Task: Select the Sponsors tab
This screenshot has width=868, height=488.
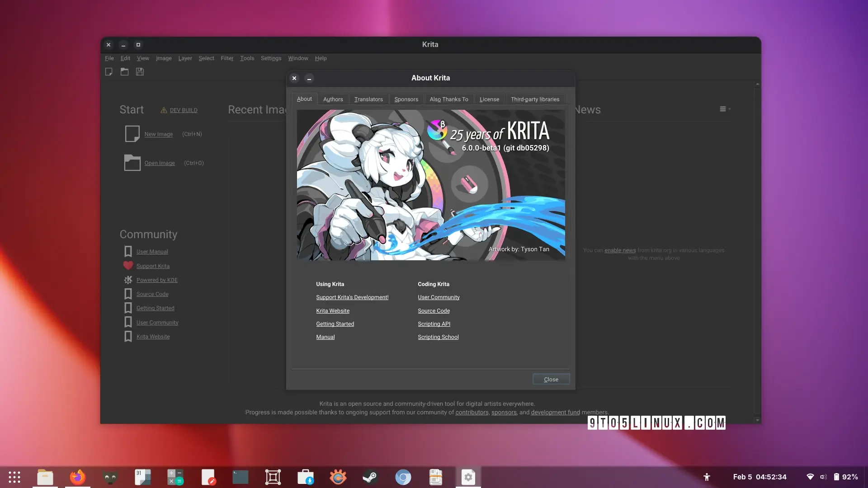Action: tap(406, 99)
